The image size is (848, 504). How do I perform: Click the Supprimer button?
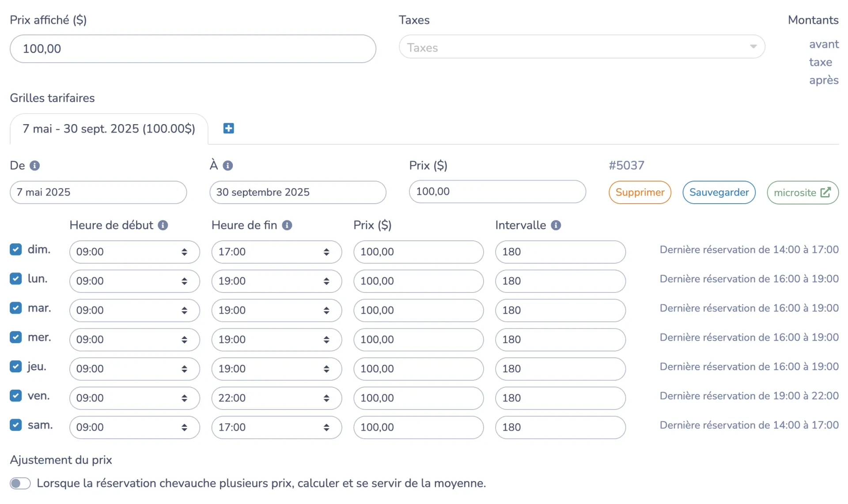coord(640,193)
